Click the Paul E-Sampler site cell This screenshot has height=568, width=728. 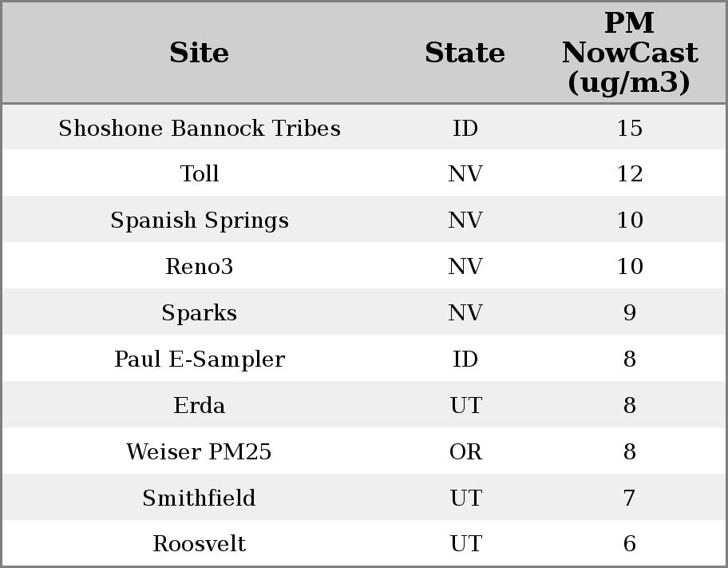pyautogui.click(x=200, y=359)
